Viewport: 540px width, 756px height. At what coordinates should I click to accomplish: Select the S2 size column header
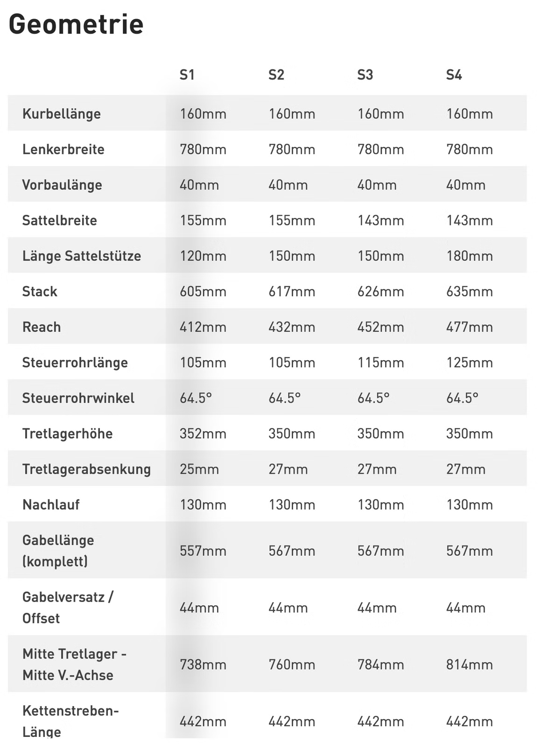276,75
